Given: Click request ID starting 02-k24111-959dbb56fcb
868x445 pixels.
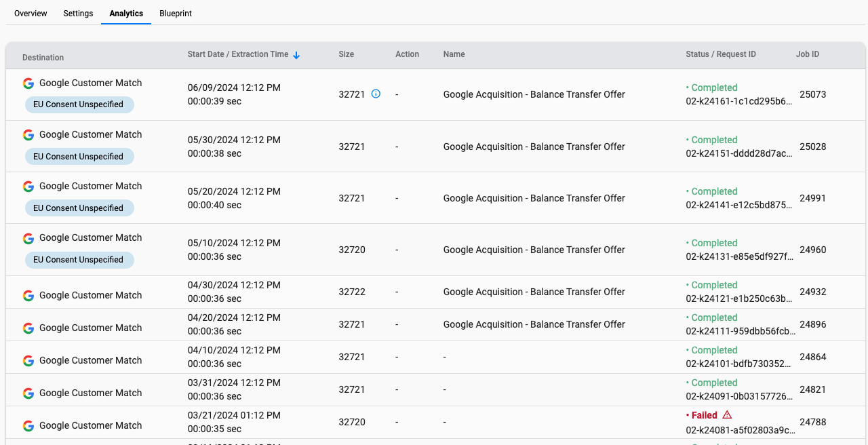Looking at the screenshot, I should click(x=739, y=331).
